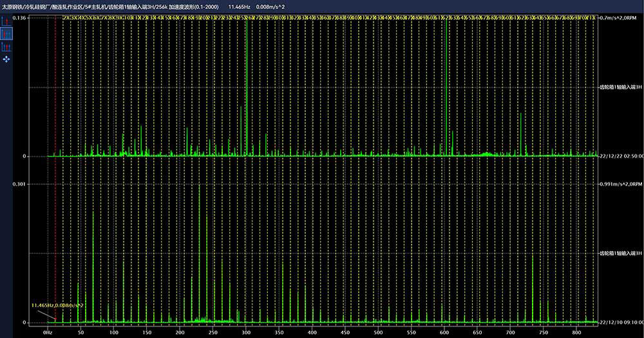Image resolution: width=644 pixels, height=338 pixels.
Task: Select the single-cursor tool icon at top
Action: (6, 21)
